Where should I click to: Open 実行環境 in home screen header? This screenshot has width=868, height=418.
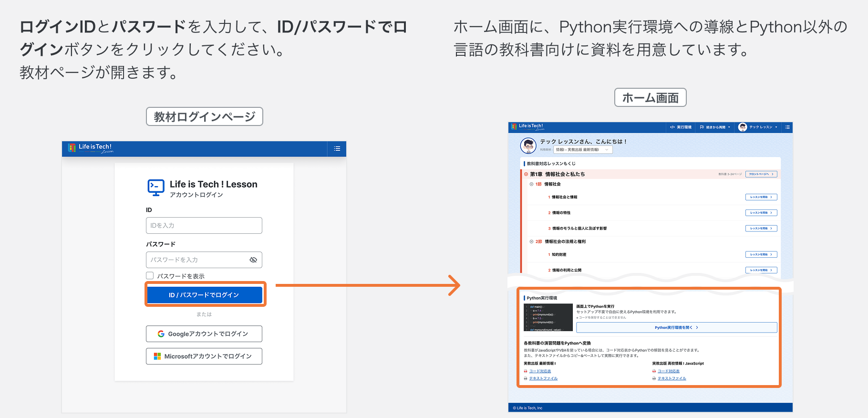coord(681,127)
